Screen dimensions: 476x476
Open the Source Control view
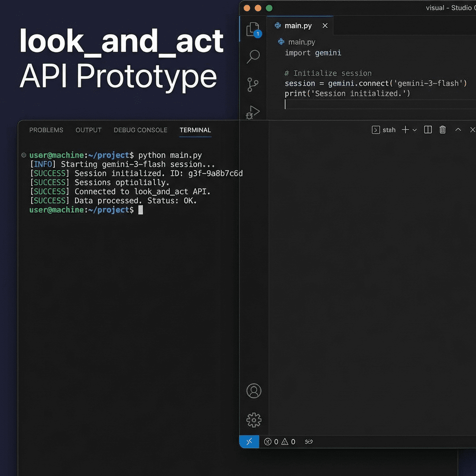coord(253,85)
